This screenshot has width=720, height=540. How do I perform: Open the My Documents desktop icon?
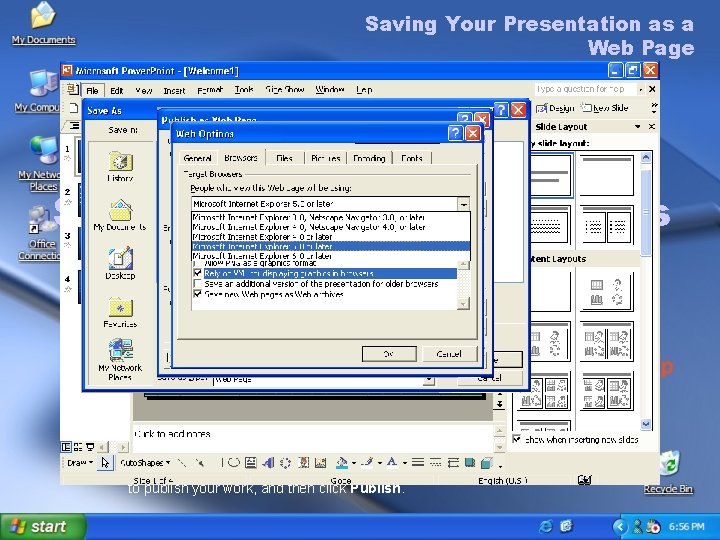(x=44, y=23)
